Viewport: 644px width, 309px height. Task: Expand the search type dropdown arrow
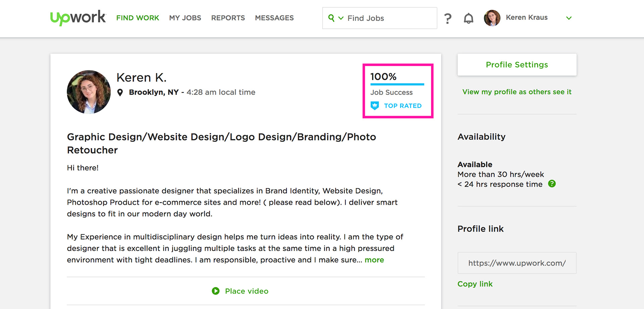[341, 18]
